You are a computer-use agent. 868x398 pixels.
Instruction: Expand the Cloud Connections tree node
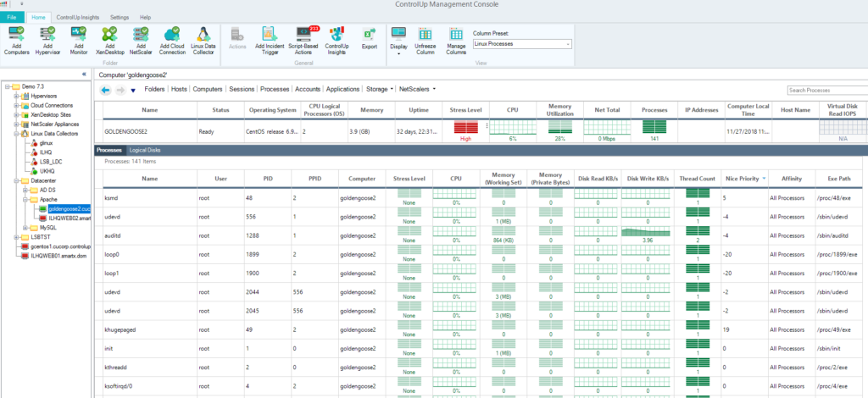(x=17, y=106)
